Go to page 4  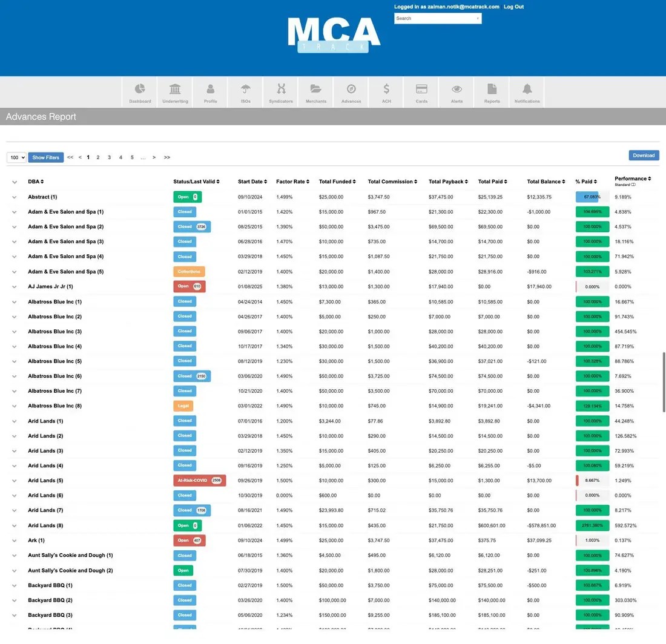(x=120, y=157)
